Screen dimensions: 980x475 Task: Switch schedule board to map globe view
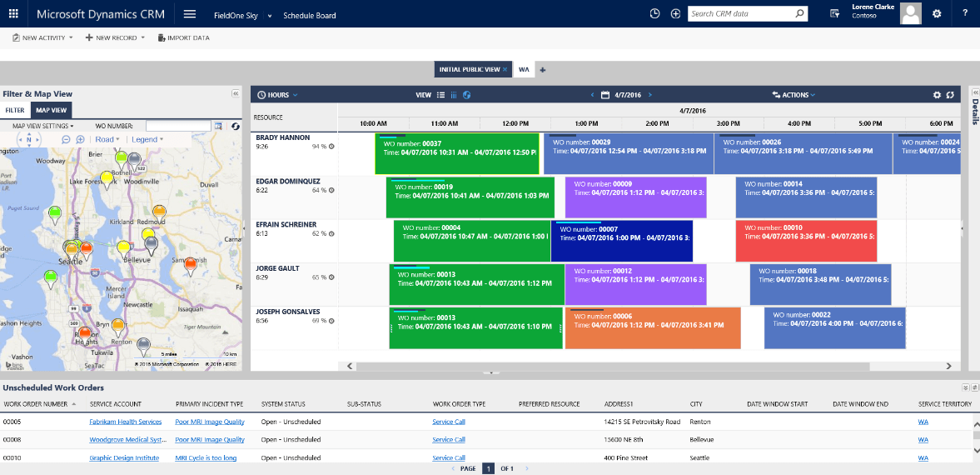point(466,95)
